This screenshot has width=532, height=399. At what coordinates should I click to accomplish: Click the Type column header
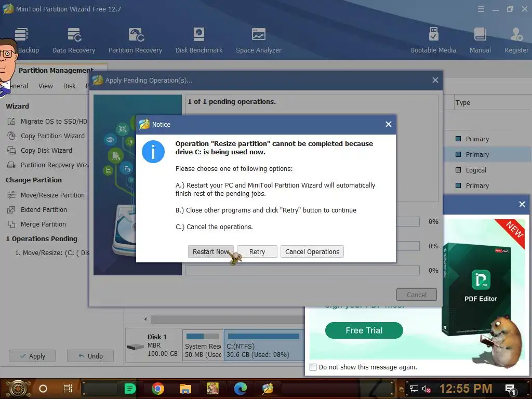pyautogui.click(x=463, y=102)
